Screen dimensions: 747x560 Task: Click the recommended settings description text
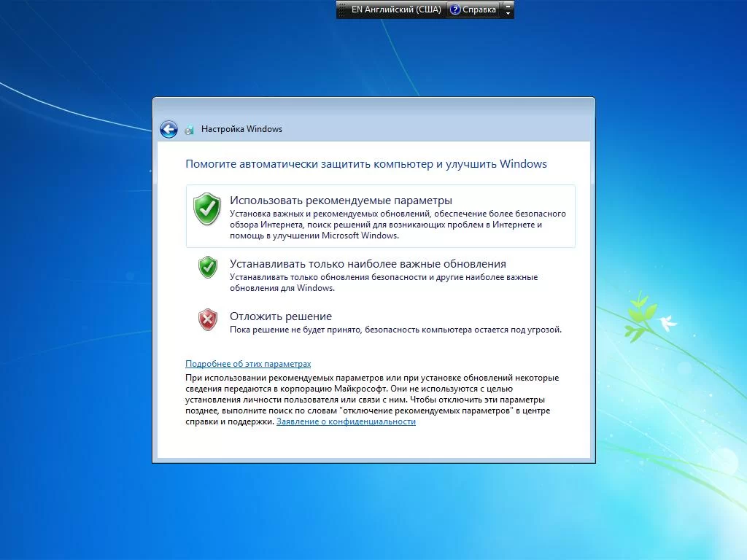[398, 225]
